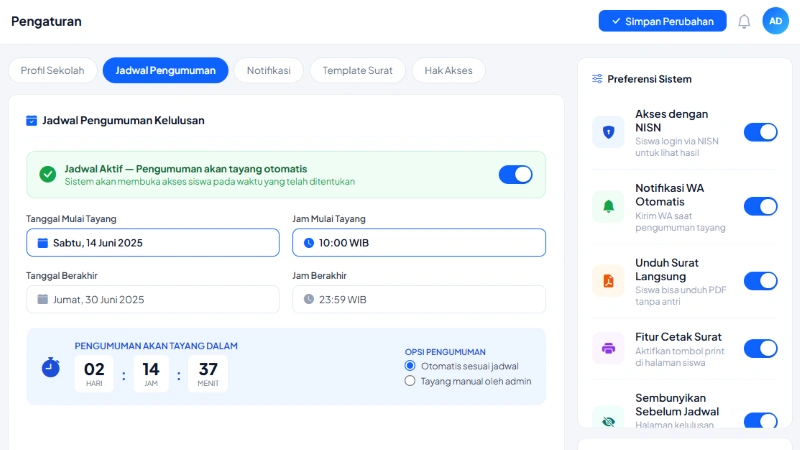Screen dimensions: 800x450
Task: Open the Jam Mulai Tayang time picker
Action: coord(419,243)
